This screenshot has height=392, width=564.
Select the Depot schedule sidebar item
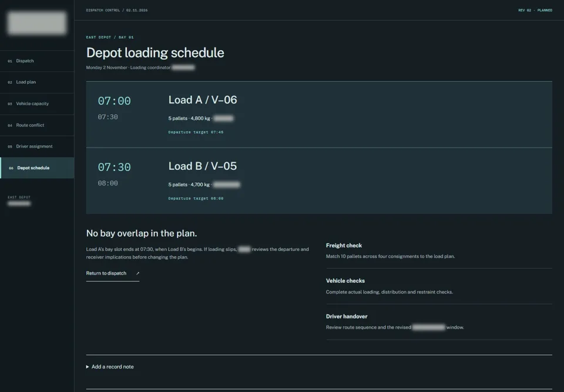pyautogui.click(x=37, y=167)
